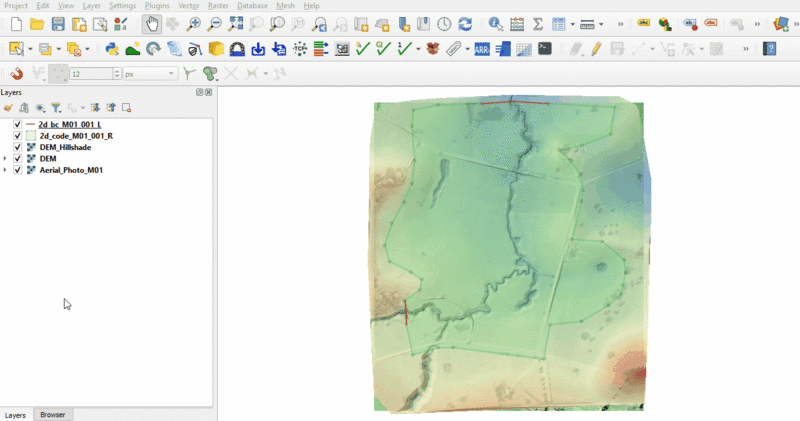This screenshot has width=800, height=421.
Task: Click the Refresh map icon
Action: pos(464,24)
